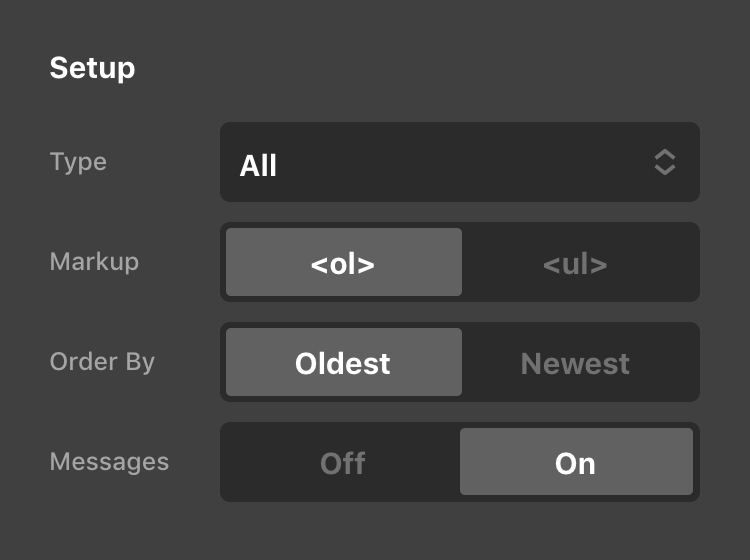Sort items with oldest first
The image size is (750, 560).
click(x=343, y=362)
